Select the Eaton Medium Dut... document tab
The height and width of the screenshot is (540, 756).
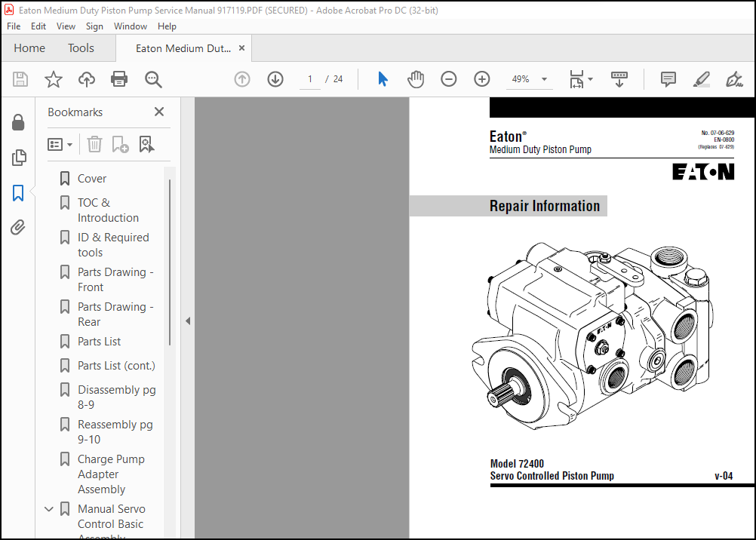pyautogui.click(x=183, y=48)
